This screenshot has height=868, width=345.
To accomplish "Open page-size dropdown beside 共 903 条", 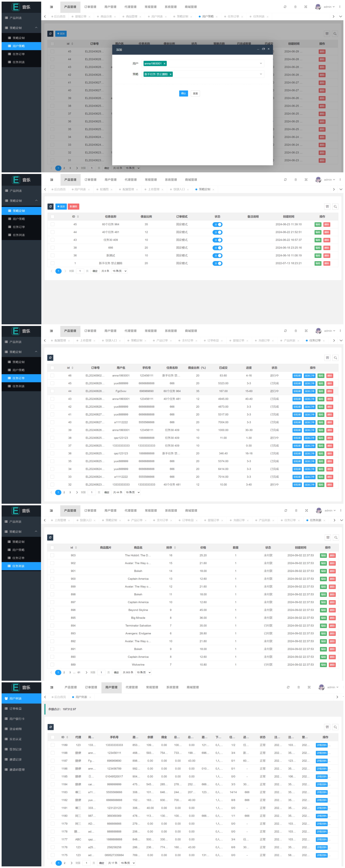I will click(x=144, y=672).
